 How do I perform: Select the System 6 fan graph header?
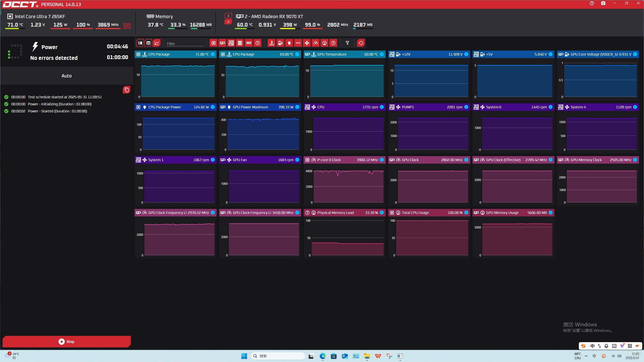tap(513, 107)
